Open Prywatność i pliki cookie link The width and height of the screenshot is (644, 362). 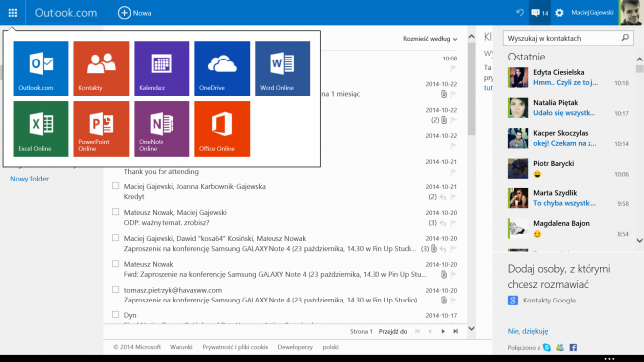pos(235,347)
